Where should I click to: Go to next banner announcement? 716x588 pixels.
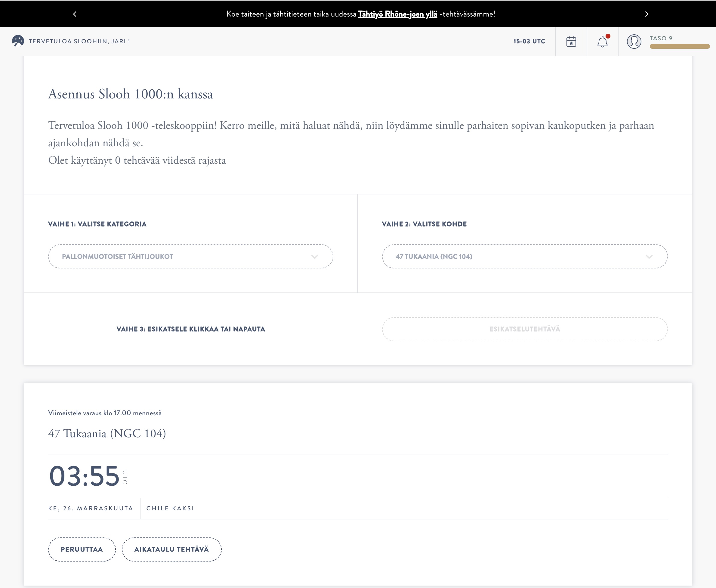point(646,14)
